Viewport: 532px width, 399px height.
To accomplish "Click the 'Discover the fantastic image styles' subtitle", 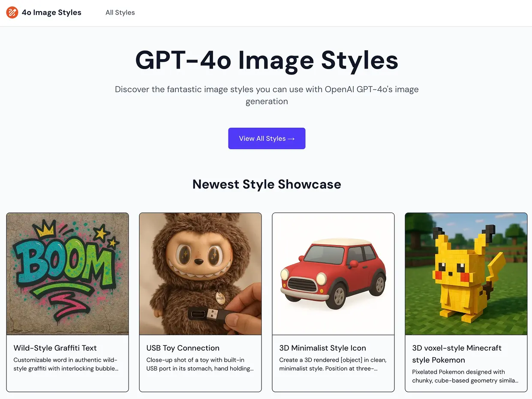I will (267, 96).
